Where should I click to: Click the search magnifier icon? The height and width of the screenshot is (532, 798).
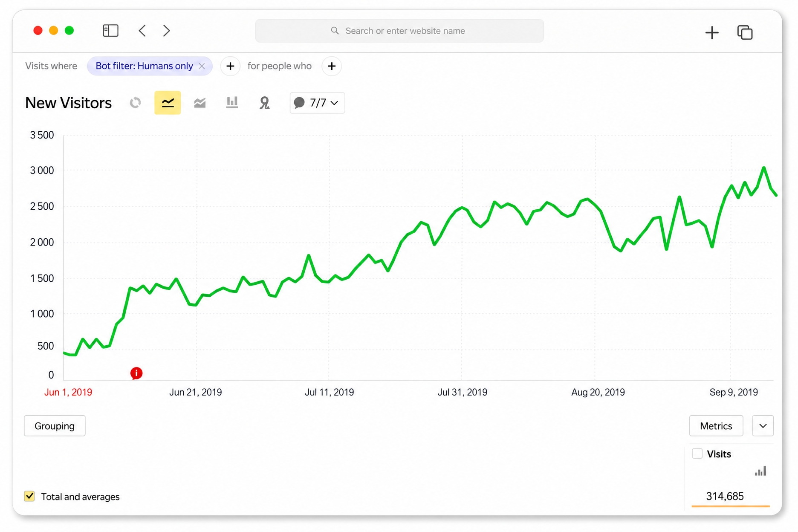(x=335, y=31)
